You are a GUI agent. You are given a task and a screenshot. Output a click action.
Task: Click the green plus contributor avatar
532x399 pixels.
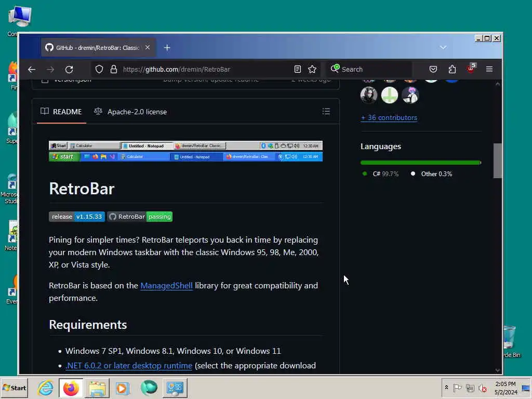(x=390, y=96)
